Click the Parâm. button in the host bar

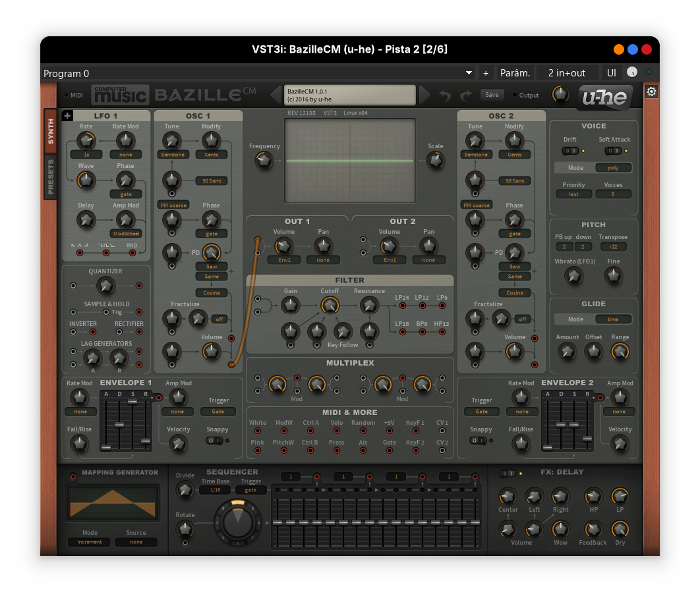[x=515, y=73]
